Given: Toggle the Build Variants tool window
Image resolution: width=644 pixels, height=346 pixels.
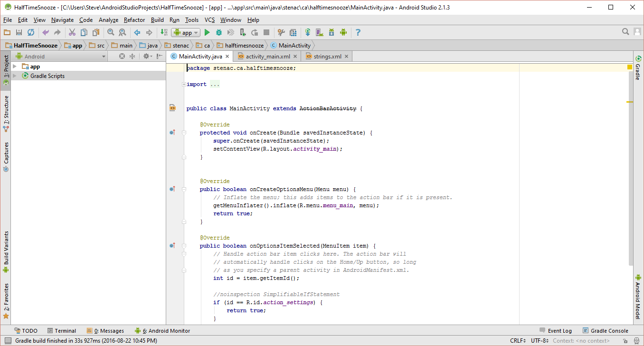Looking at the screenshot, I should point(6,252).
